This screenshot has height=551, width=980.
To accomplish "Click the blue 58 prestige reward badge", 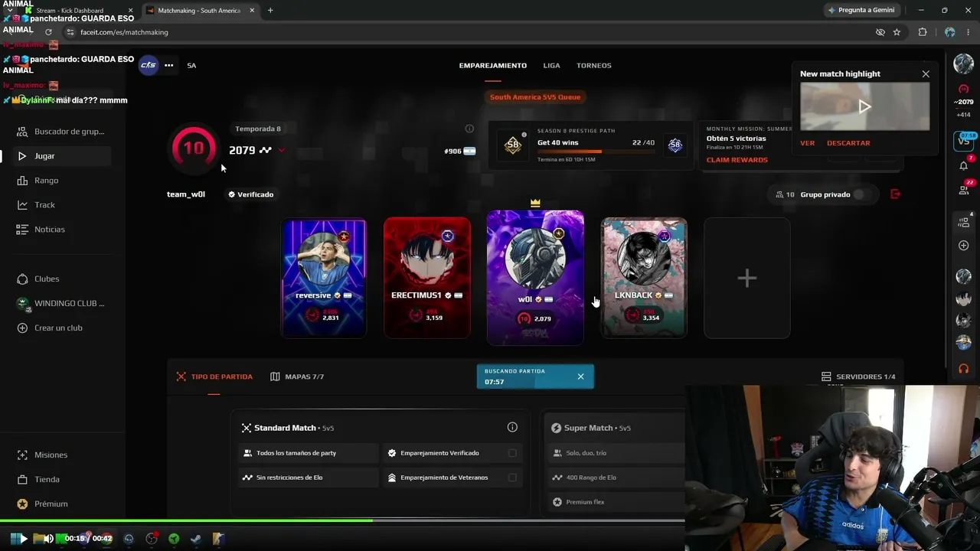I will point(675,145).
